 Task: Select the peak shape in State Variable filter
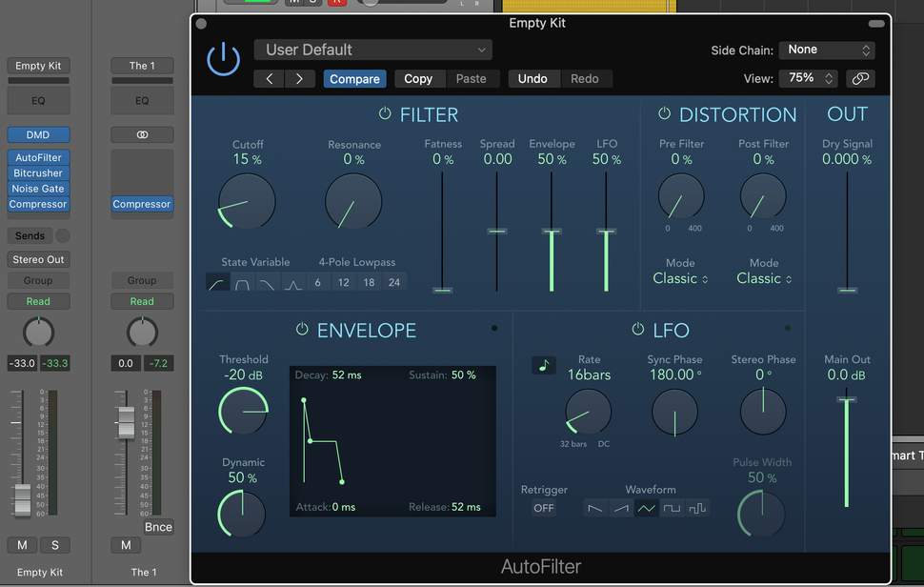coord(293,282)
